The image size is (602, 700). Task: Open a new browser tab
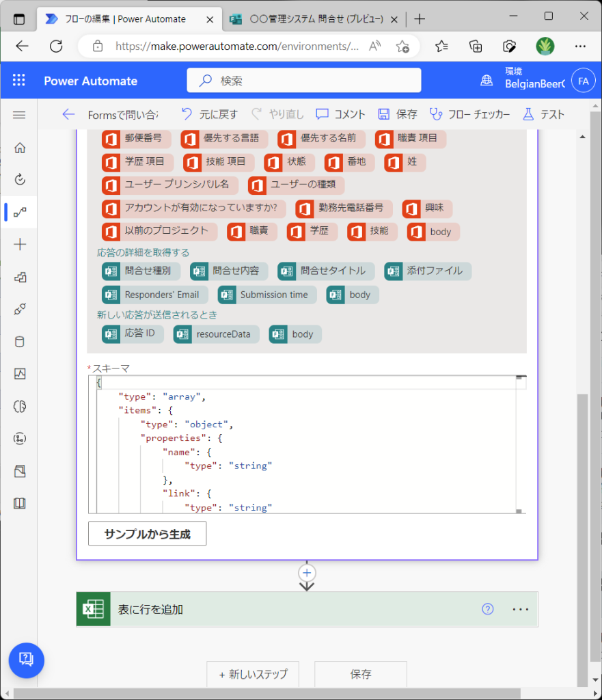click(420, 18)
